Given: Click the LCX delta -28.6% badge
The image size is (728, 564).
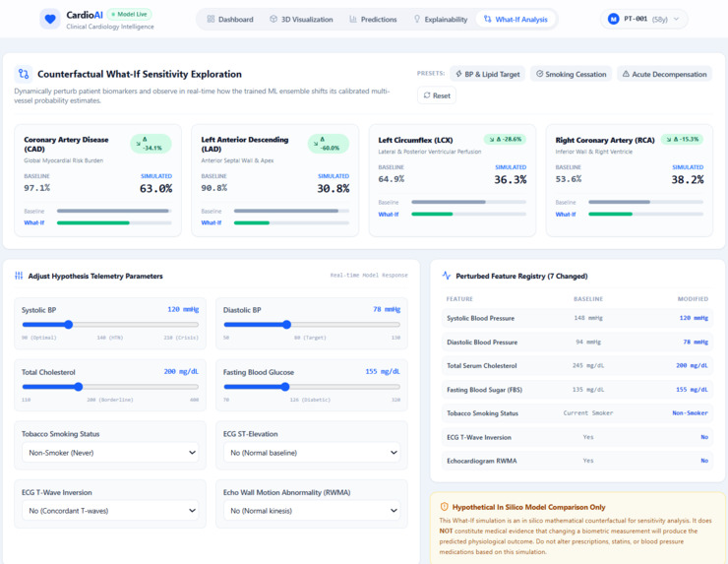Looking at the screenshot, I should [505, 140].
